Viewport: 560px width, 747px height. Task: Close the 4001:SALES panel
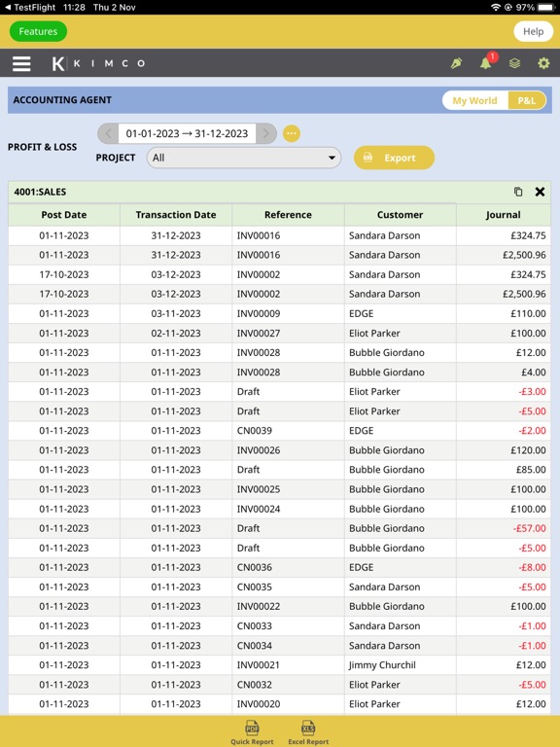(540, 192)
